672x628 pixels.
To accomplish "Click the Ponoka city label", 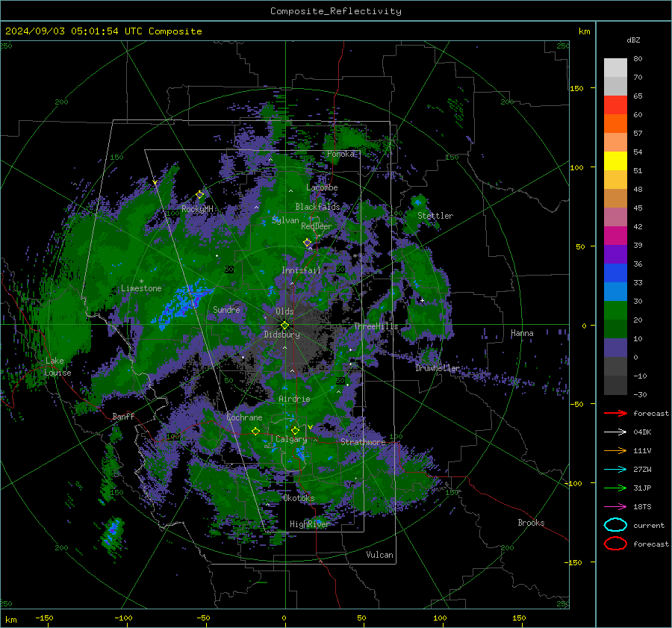I will (340, 154).
